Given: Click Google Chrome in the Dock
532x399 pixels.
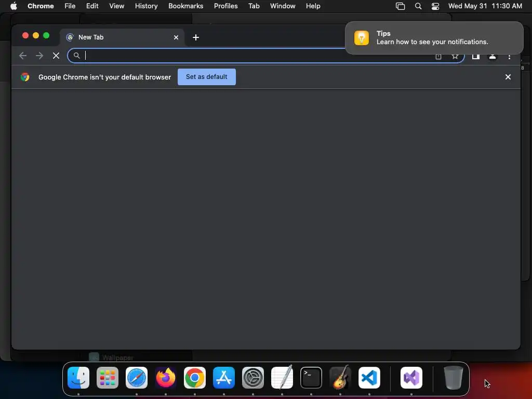Looking at the screenshot, I should coord(195,378).
